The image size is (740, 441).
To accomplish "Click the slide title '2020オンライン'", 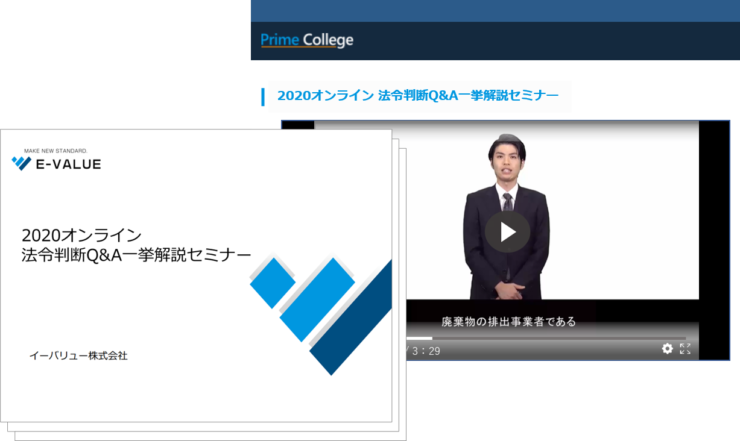I will point(82,235).
